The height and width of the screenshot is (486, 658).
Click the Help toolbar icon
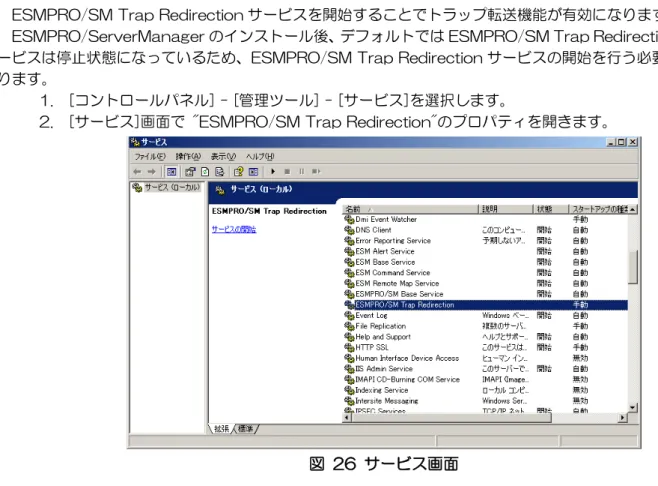pos(238,171)
